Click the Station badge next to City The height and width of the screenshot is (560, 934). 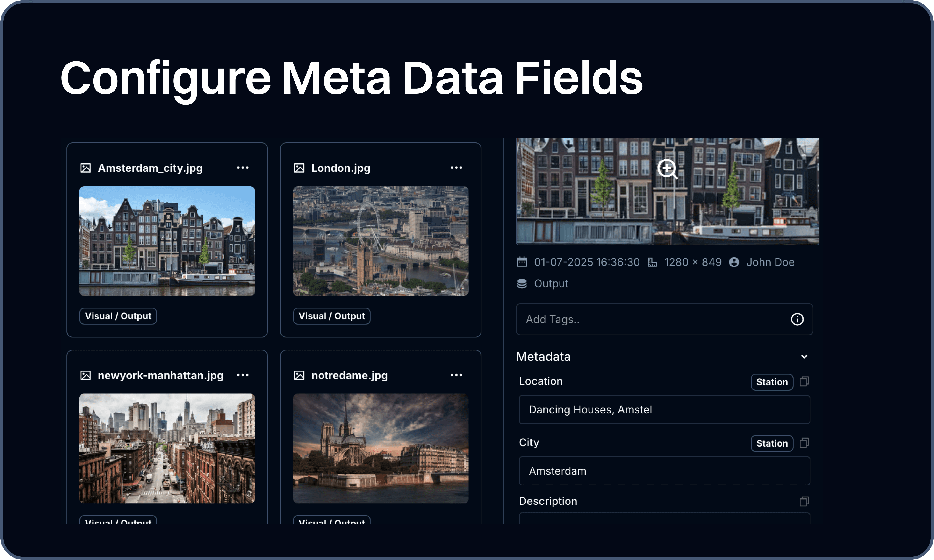772,443
